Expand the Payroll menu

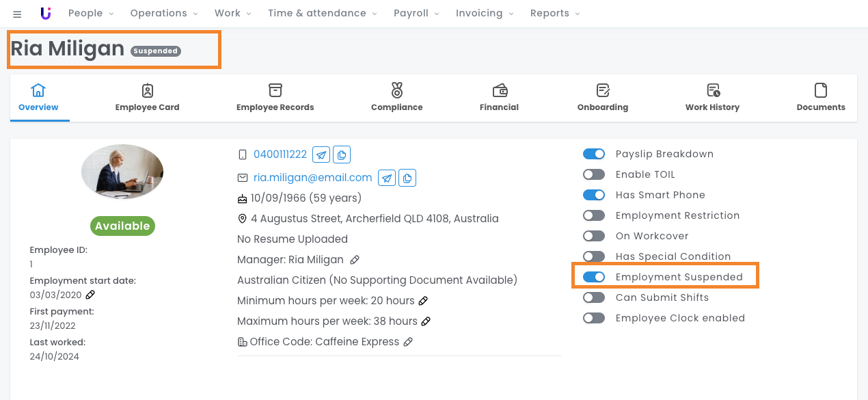tap(416, 13)
